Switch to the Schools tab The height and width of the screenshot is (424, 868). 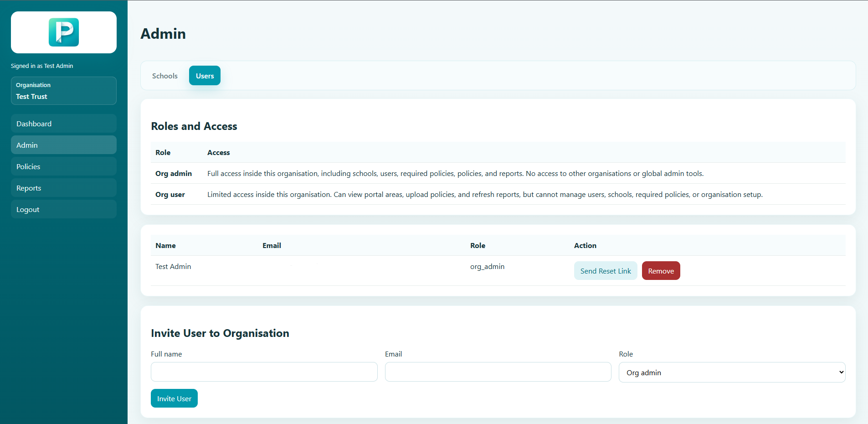[x=164, y=76]
